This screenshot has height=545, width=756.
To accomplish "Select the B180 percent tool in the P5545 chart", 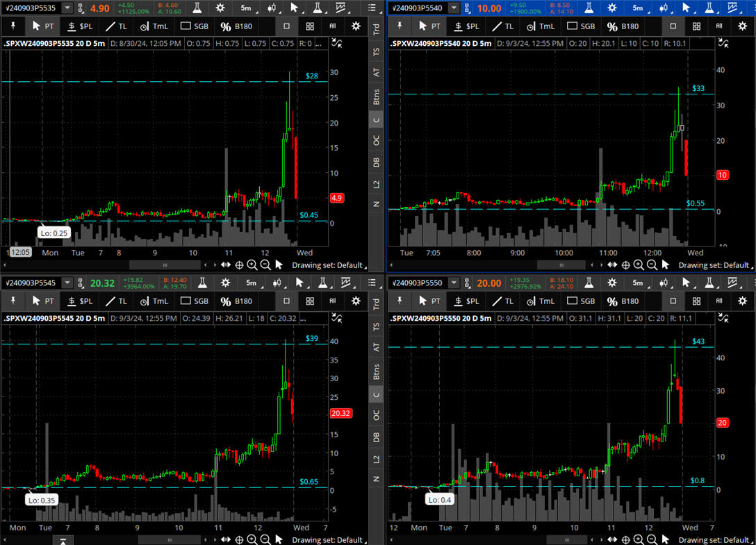I will click(x=236, y=301).
